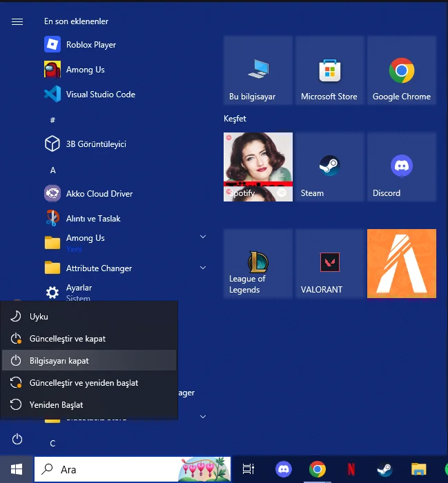Select Uyku sleep option
The height and width of the screenshot is (483, 448).
click(x=89, y=316)
